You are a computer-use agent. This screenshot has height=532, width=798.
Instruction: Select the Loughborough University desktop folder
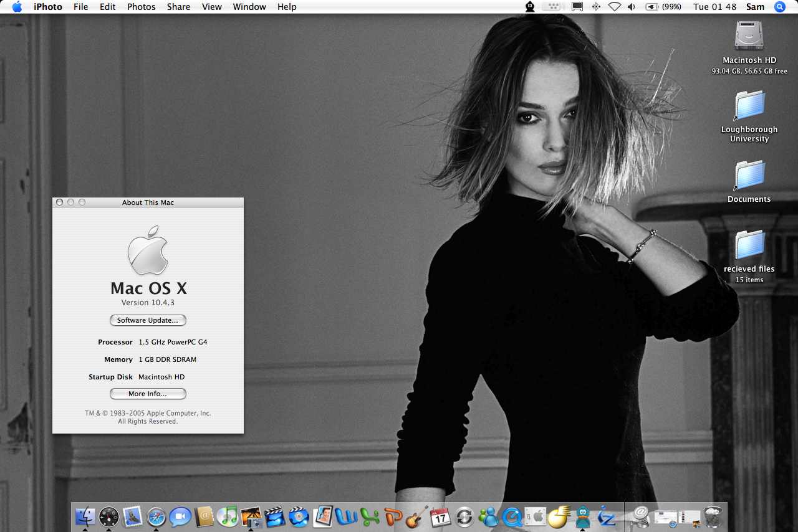tap(749, 106)
